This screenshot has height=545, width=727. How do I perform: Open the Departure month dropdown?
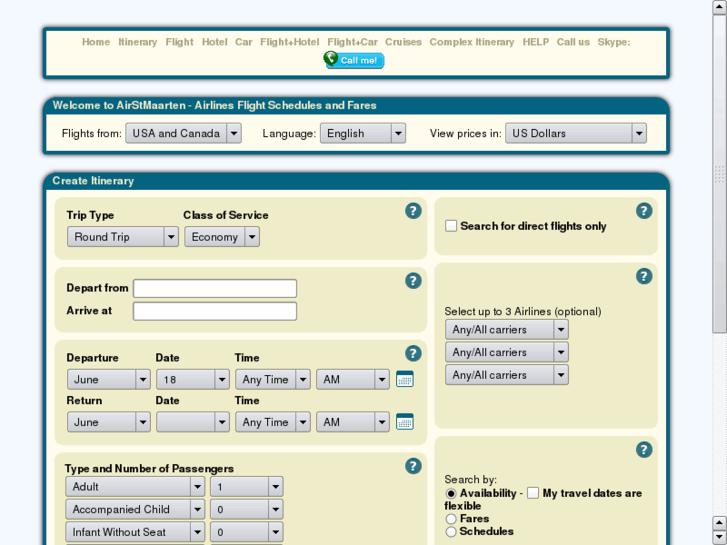108,379
